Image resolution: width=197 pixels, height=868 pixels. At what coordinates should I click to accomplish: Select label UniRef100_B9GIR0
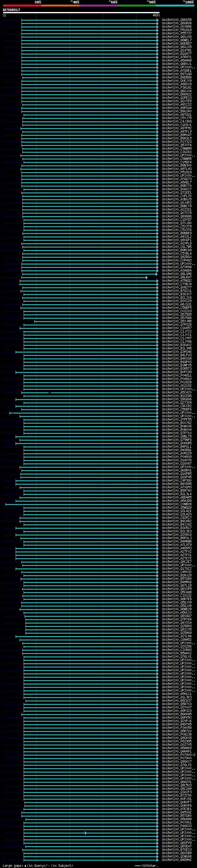(176, 111)
